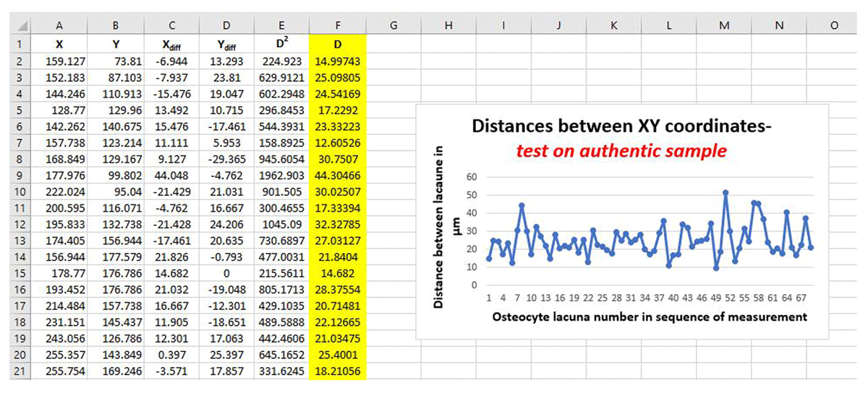Select column M header
The image size is (868, 393).
[724, 26]
